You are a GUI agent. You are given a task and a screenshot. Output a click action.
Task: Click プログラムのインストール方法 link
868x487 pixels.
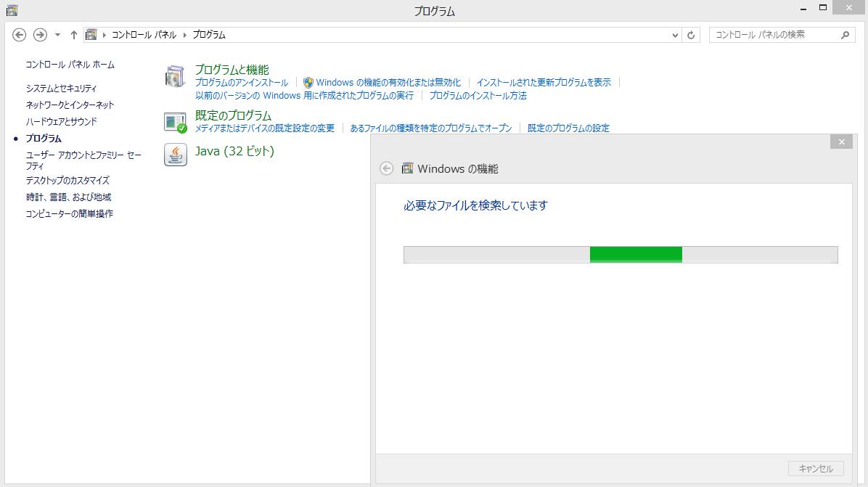[x=478, y=96]
